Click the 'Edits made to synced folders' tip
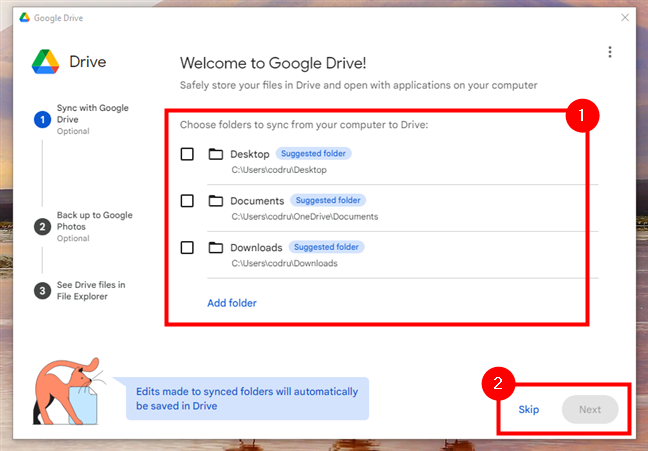Screen dimensions: 648x451 [x=247, y=399]
